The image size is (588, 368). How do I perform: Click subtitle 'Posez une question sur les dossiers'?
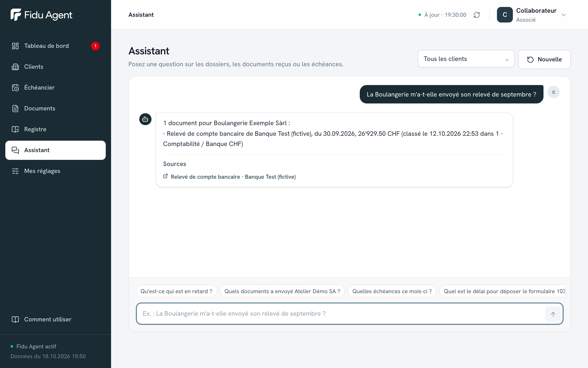(x=236, y=64)
